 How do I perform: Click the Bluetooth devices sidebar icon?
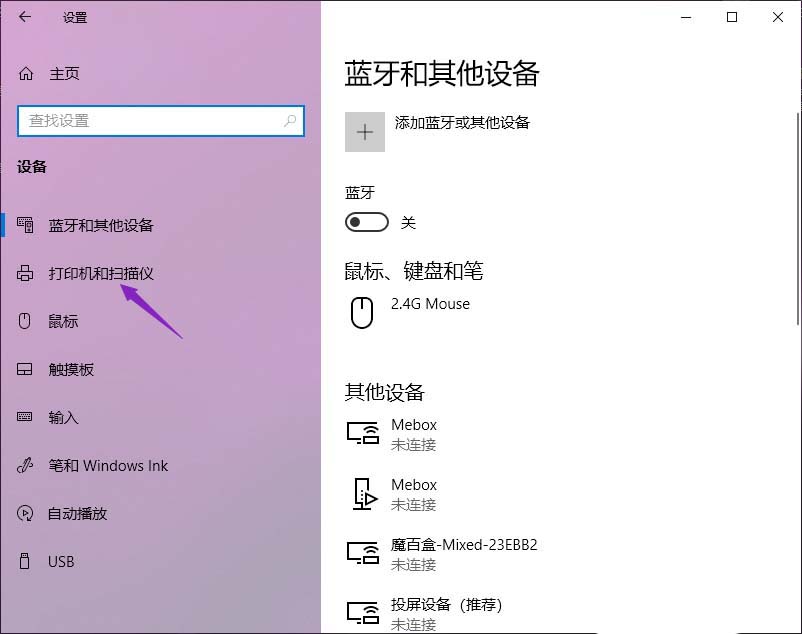pos(25,225)
